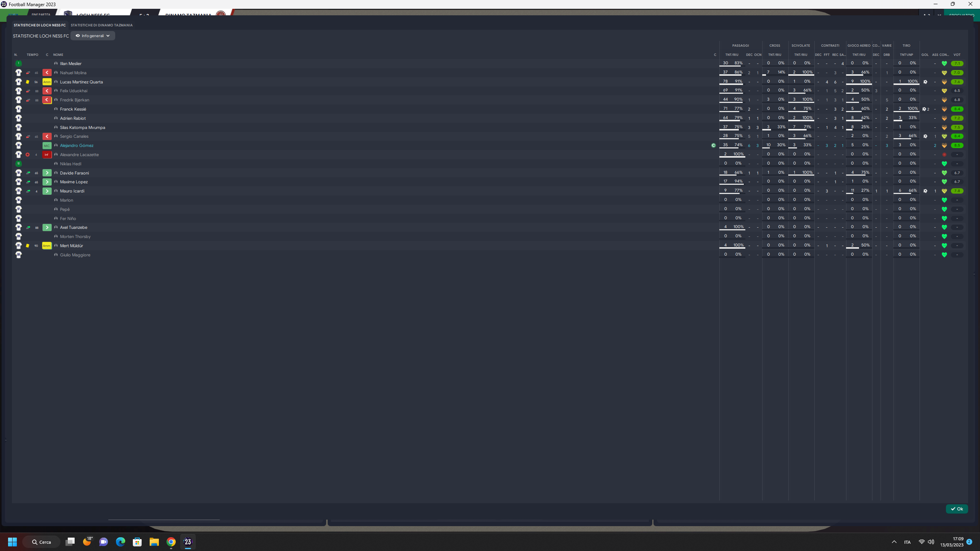
Task: Switch to Statistiche di Loch Ness FC tab
Action: coord(40,25)
